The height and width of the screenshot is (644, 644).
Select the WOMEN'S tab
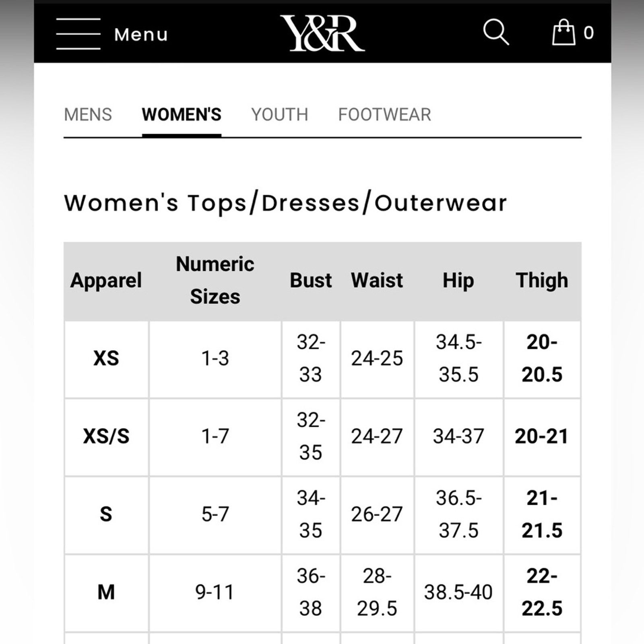pyautogui.click(x=182, y=115)
